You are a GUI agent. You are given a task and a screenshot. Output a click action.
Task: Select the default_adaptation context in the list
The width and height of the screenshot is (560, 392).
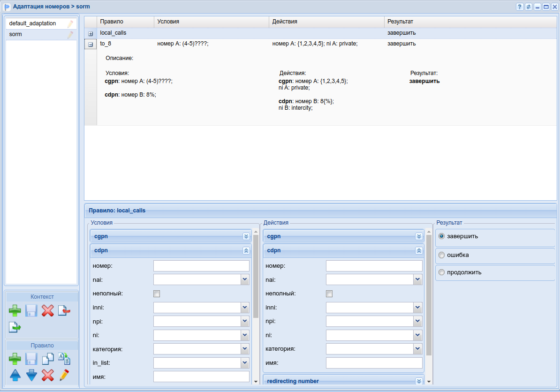[33, 23]
